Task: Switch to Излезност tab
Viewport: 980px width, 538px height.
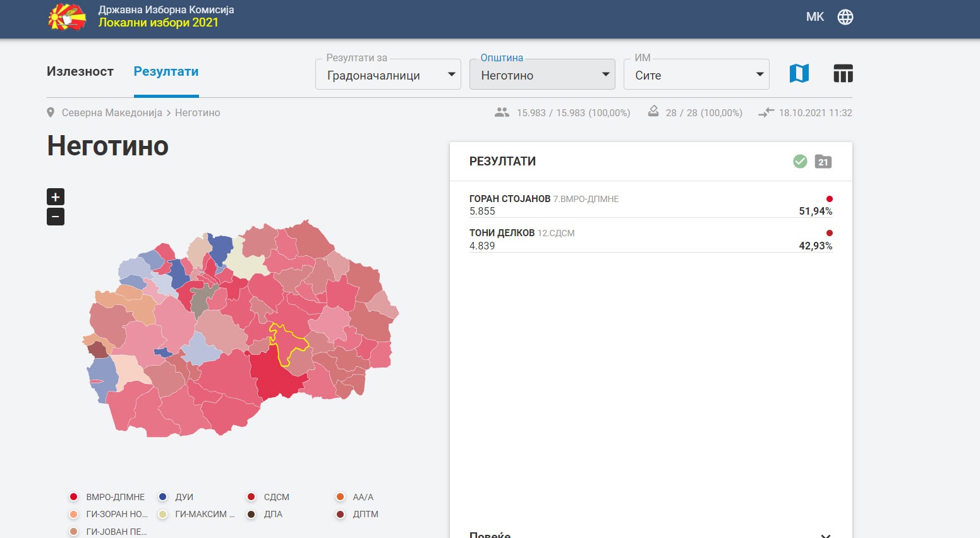Action: pos(80,71)
